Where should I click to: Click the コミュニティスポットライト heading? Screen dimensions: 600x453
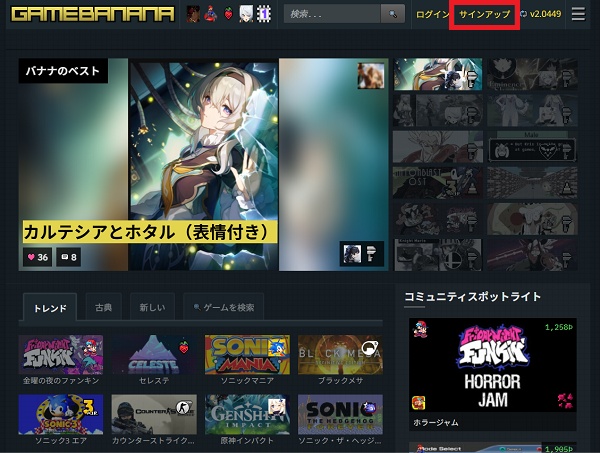point(473,297)
